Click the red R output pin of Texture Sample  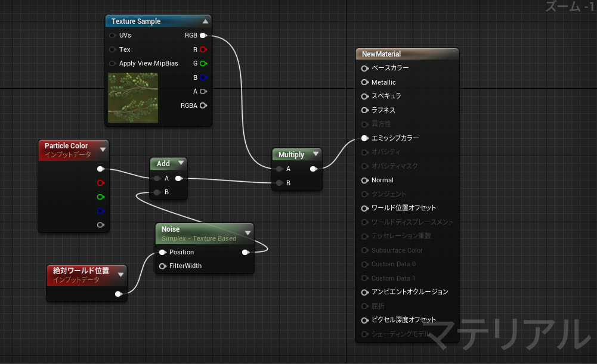pos(203,49)
